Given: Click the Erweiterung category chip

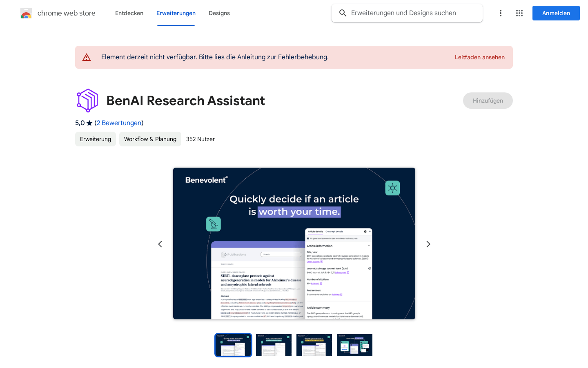Looking at the screenshot, I should pos(95,139).
